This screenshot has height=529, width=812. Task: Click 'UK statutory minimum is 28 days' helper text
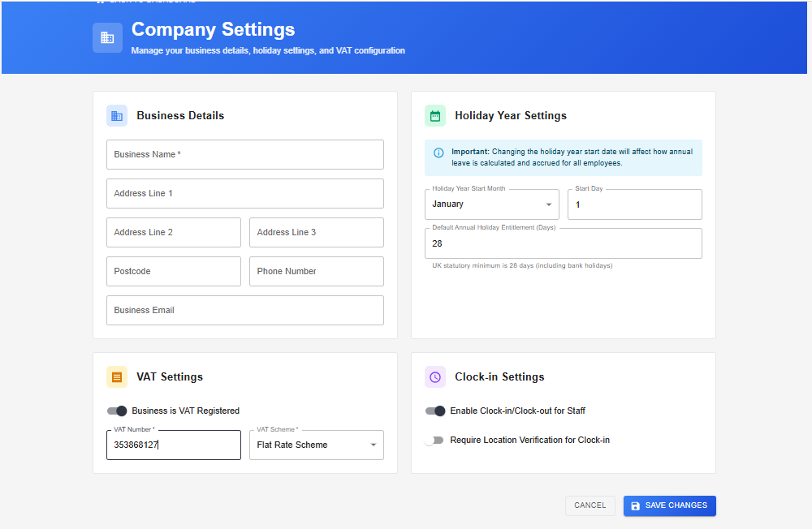(x=522, y=265)
